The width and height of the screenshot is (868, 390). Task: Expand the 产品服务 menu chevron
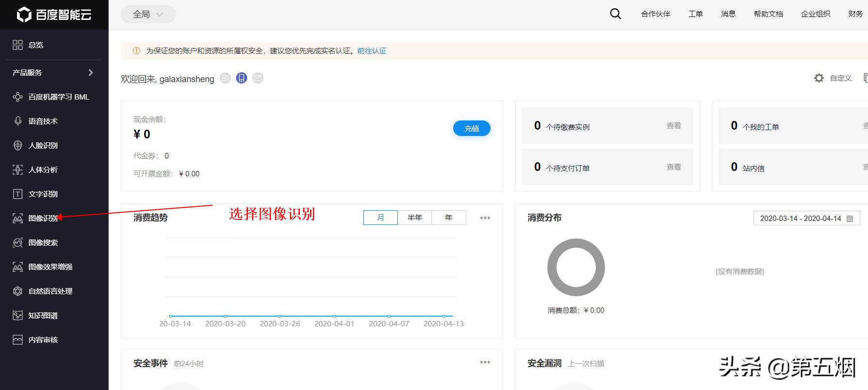pyautogui.click(x=90, y=72)
